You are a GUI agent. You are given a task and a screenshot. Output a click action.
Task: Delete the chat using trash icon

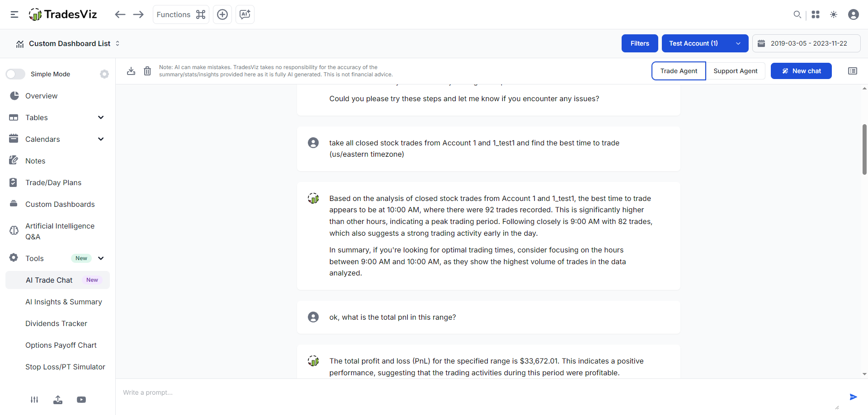pos(147,71)
